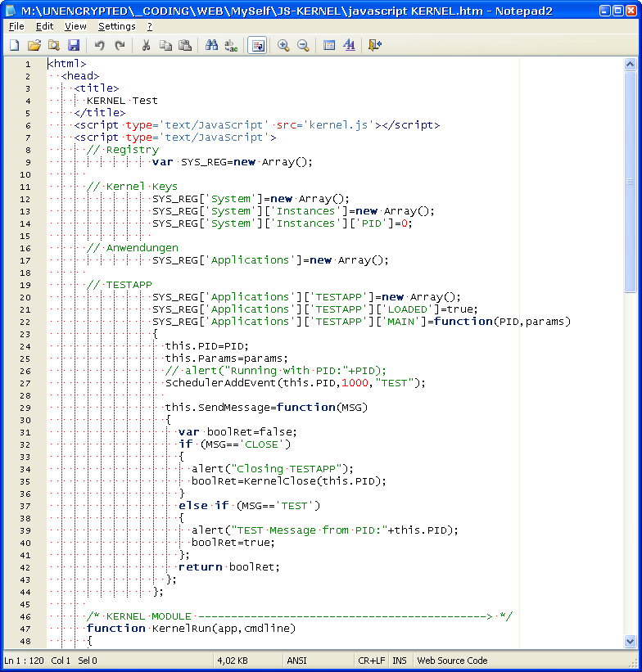Customize schemes with font icon

point(349,46)
